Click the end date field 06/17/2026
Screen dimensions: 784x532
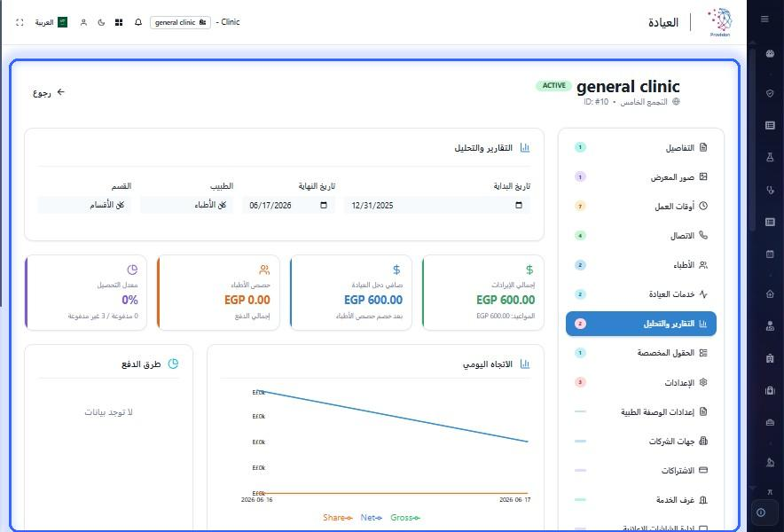(x=288, y=205)
